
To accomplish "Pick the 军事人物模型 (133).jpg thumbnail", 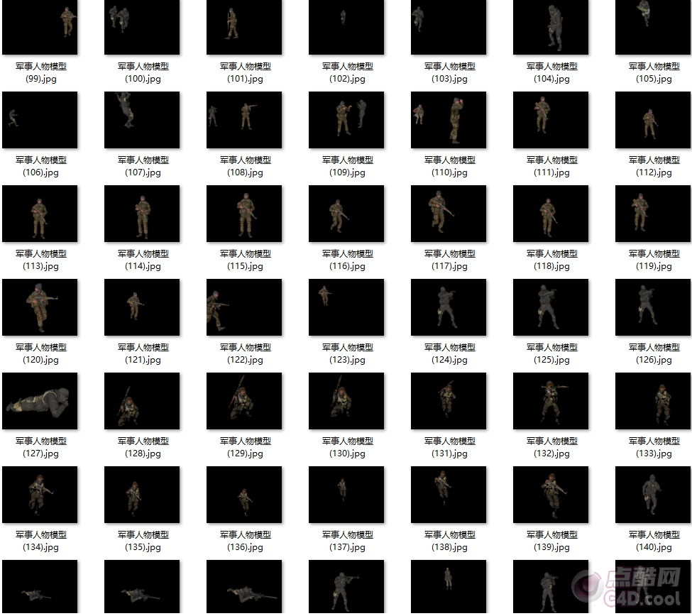I will 653,401.
